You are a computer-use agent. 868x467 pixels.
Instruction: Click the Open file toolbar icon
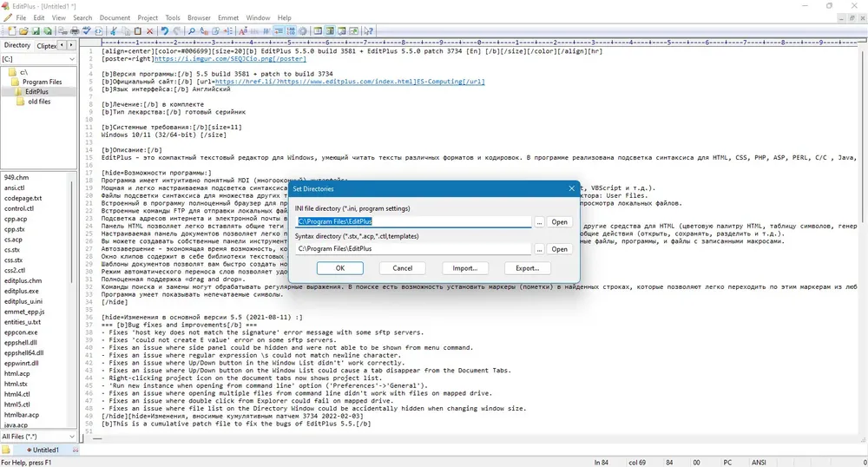click(x=23, y=31)
